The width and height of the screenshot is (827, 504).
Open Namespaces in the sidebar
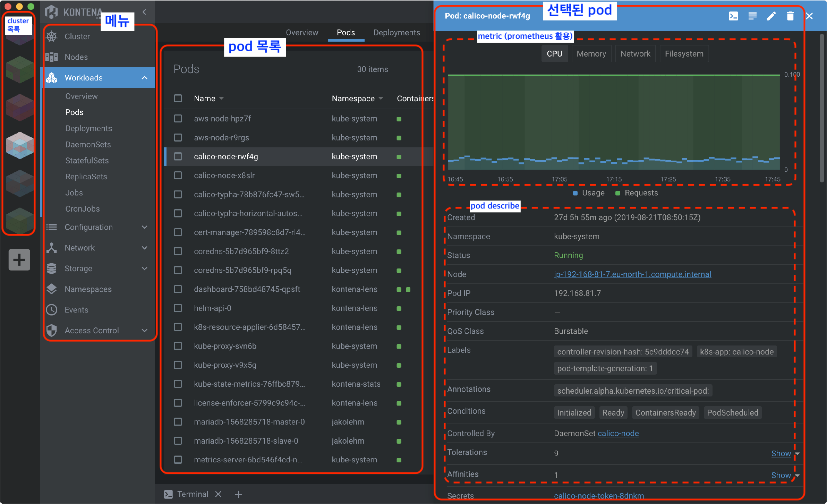[88, 289]
